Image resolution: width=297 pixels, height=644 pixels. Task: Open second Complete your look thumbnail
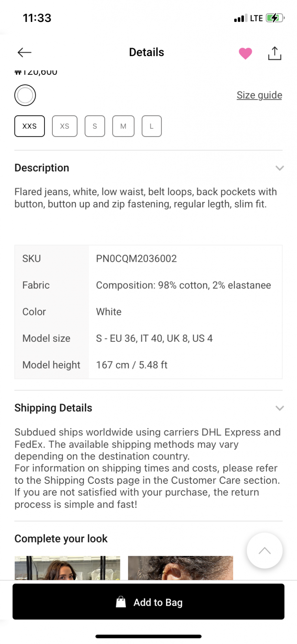coord(180,568)
